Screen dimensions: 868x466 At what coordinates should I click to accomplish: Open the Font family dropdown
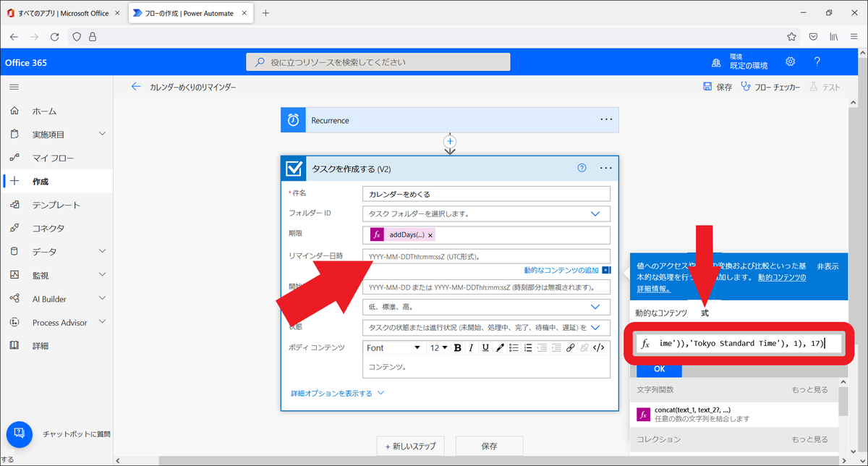point(393,348)
